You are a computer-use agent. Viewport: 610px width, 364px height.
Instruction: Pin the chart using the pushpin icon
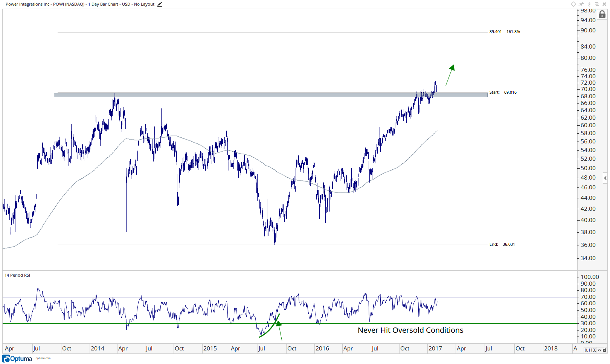coord(582,4)
